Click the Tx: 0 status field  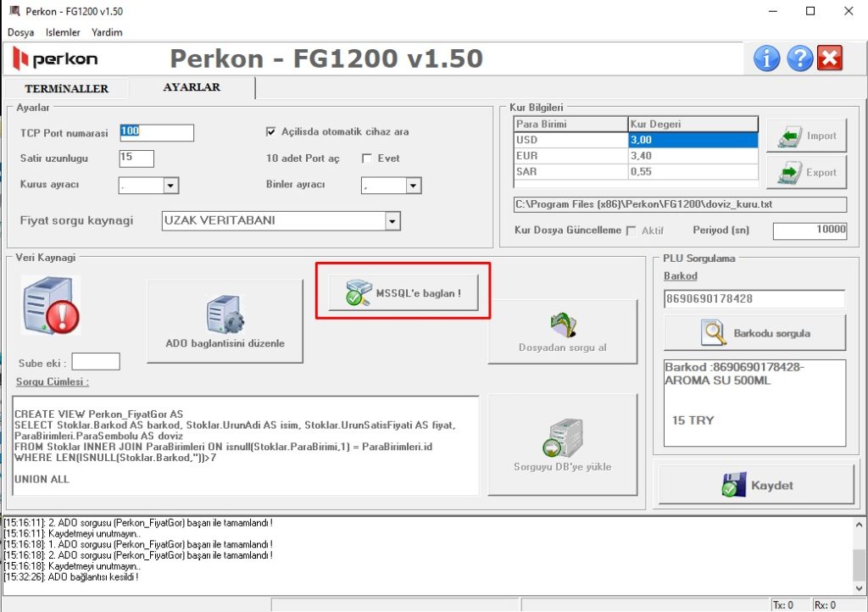pyautogui.click(x=791, y=605)
